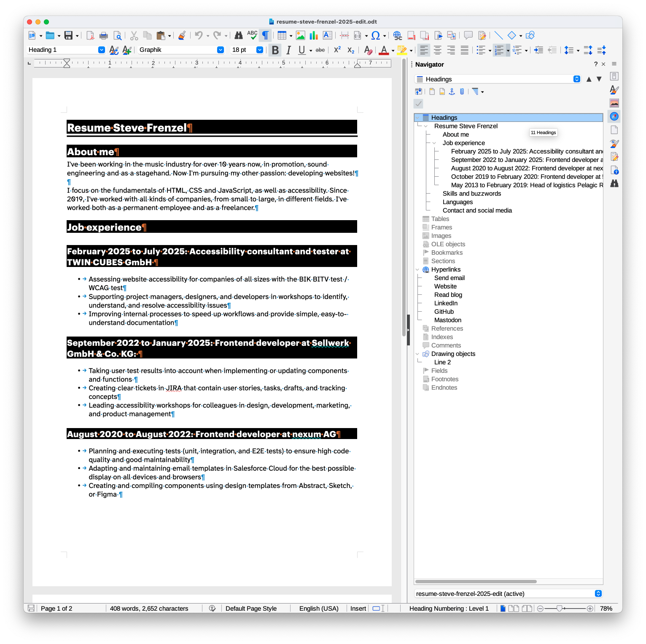Open the Paragraph Style dropdown showing Heading 1
The image size is (646, 644).
click(101, 50)
